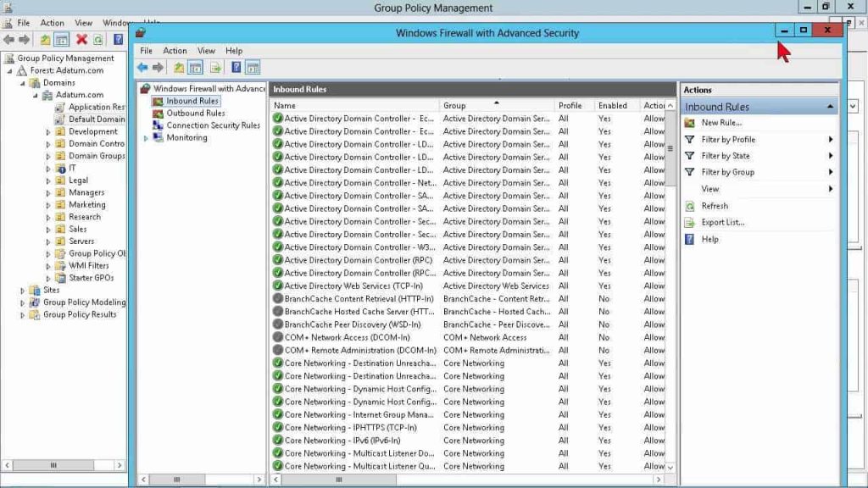This screenshot has width=868, height=488.
Task: Collapse the Adatum.com domain node
Action: click(36, 95)
